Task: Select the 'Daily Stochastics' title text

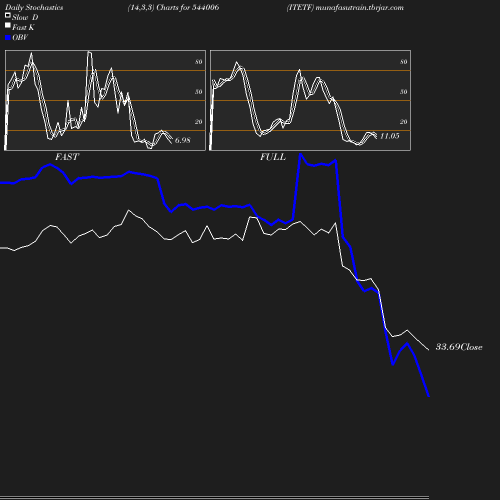Action: click(34, 8)
